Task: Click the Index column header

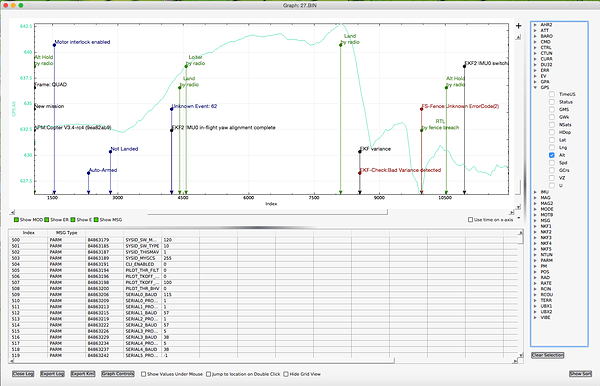Action: coord(29,233)
